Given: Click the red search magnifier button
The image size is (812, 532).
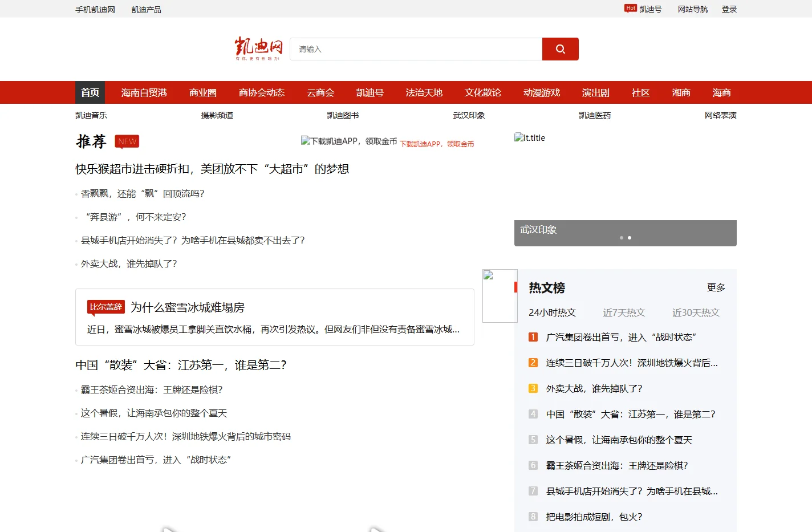Looking at the screenshot, I should 560,49.
